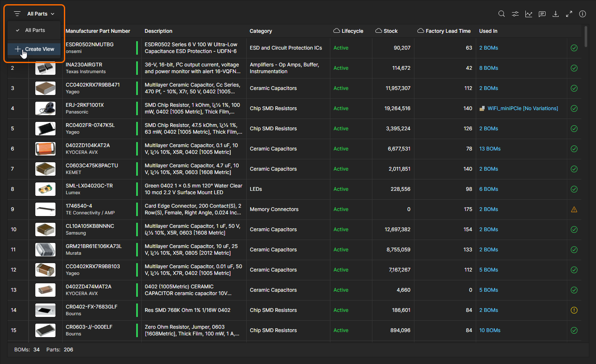Click the vertical scrollbar of the table
596x364 pixels.
586,37
